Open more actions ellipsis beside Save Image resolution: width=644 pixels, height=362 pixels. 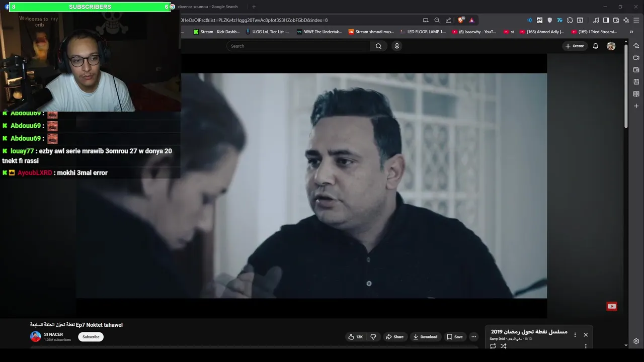473,337
